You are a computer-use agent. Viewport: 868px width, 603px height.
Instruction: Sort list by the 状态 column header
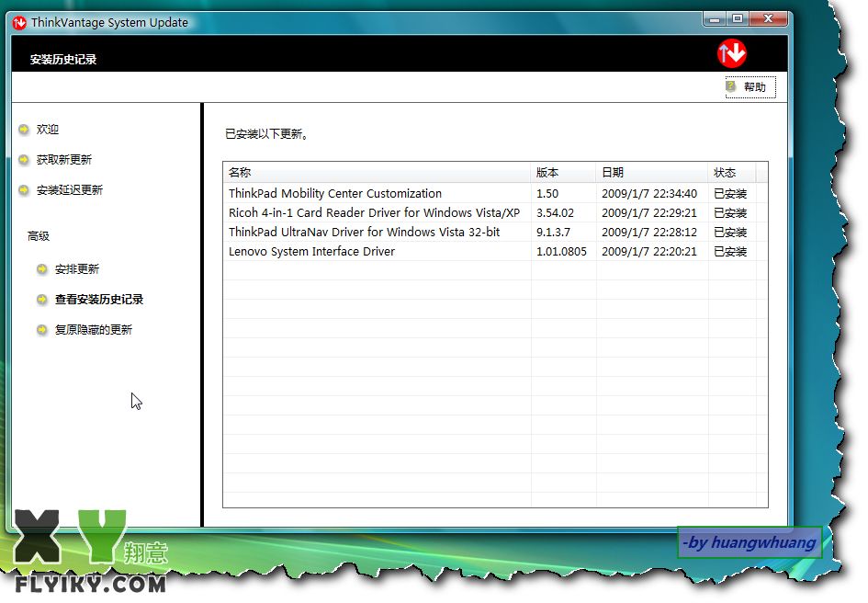pos(732,173)
